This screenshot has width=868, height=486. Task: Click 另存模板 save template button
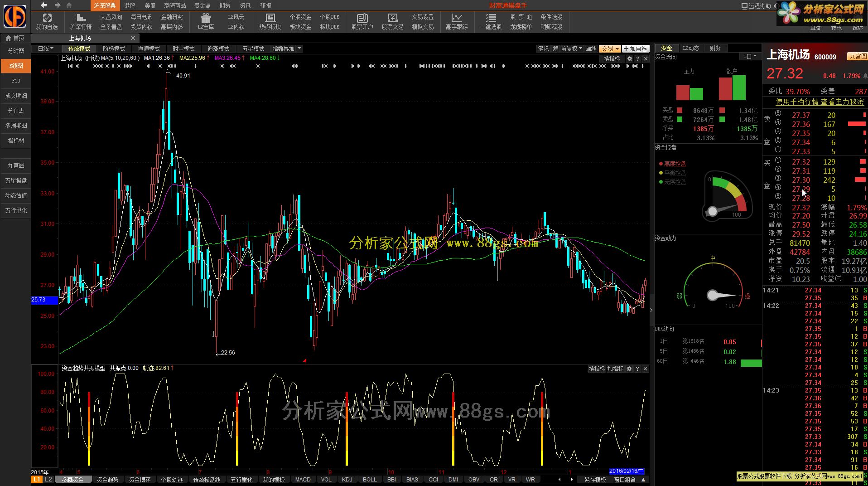pos(595,480)
